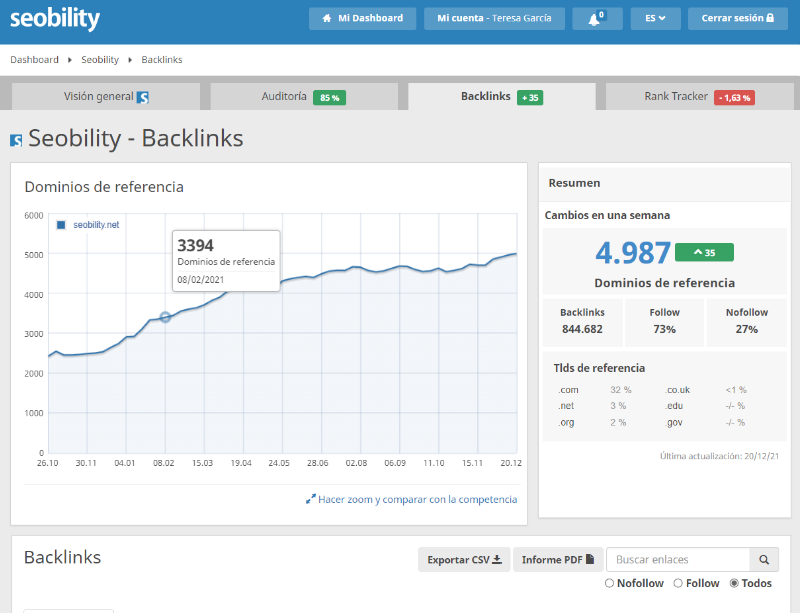
Task: Go to Mi Dashboard
Action: (362, 19)
